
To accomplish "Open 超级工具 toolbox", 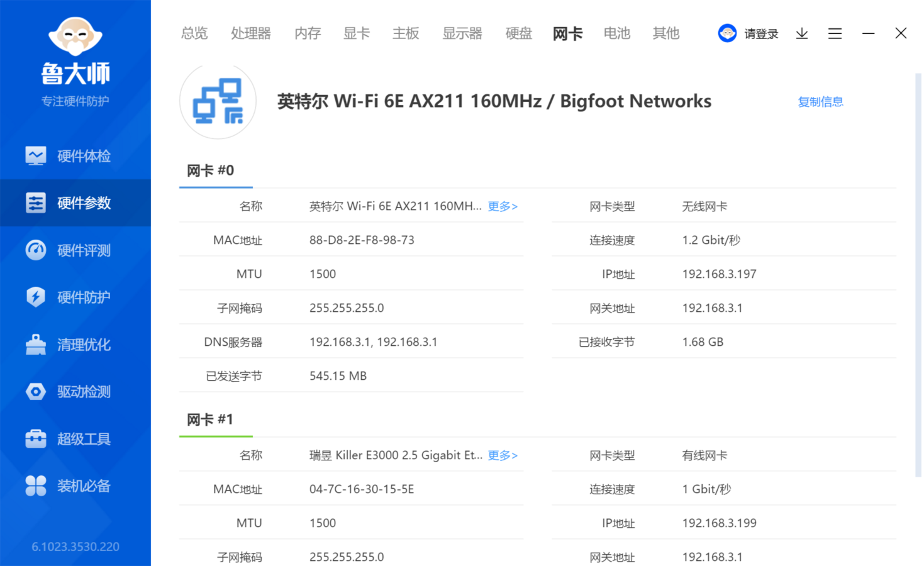I will (75, 439).
